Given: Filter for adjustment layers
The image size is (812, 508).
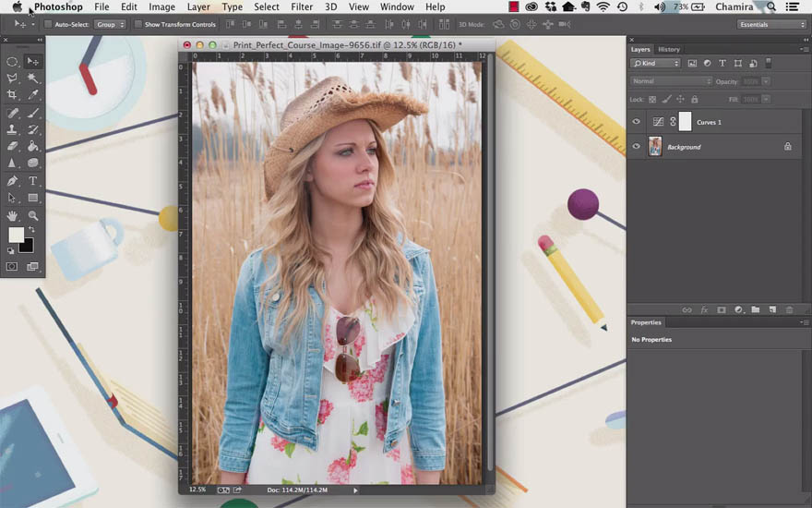Looking at the screenshot, I should (x=707, y=63).
